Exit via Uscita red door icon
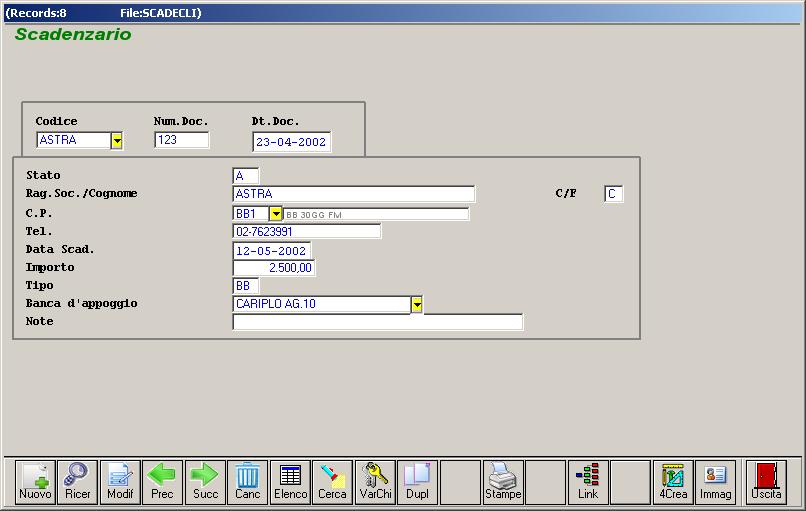806x511 pixels. click(x=766, y=482)
